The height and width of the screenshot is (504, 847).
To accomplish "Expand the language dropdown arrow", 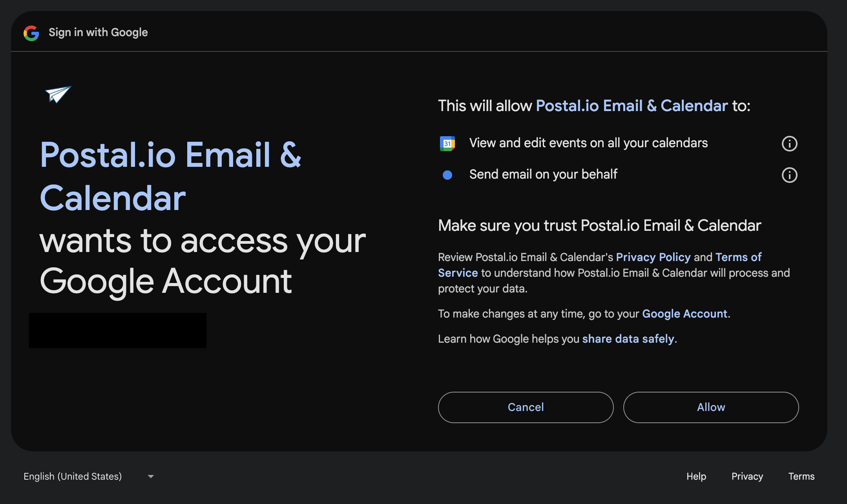I will [x=151, y=477].
